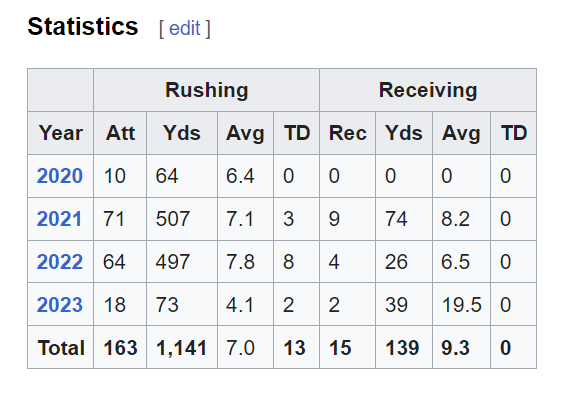Click the Year column header
The width and height of the screenshot is (569, 393).
[x=61, y=133]
